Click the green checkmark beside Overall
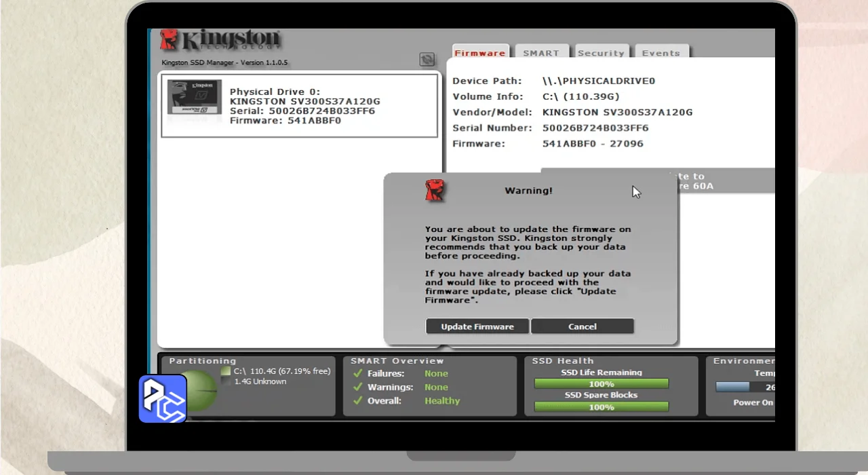The image size is (868, 475). pos(357,401)
